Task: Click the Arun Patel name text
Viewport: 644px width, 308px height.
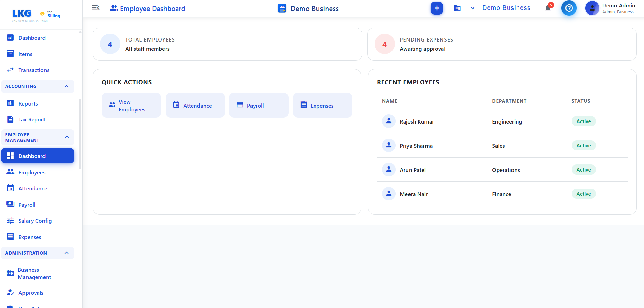Action: click(x=413, y=170)
